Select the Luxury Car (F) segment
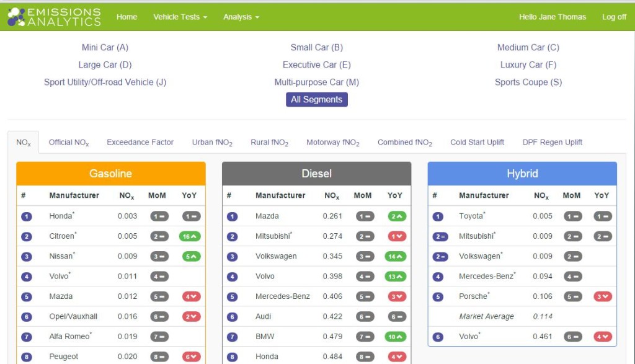The width and height of the screenshot is (635, 364). (528, 64)
